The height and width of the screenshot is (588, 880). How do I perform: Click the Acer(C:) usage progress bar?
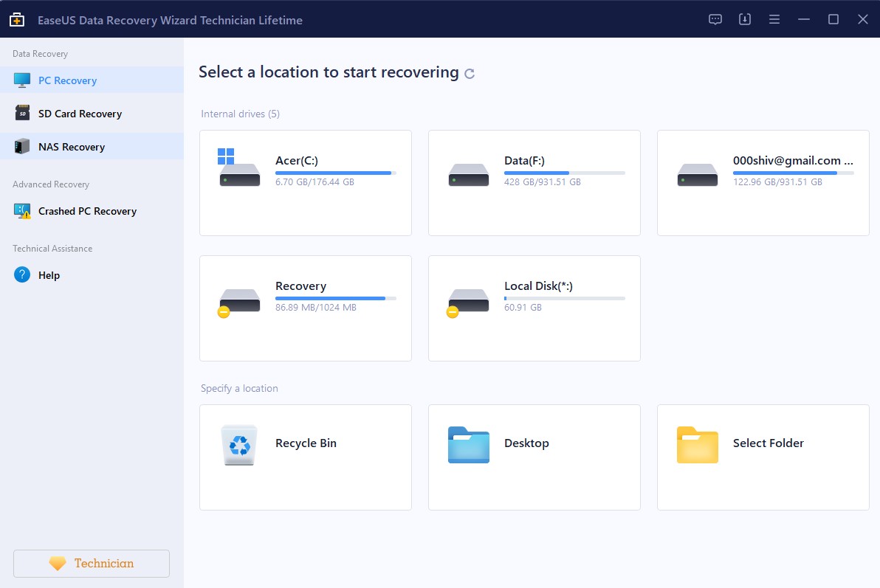tap(335, 173)
